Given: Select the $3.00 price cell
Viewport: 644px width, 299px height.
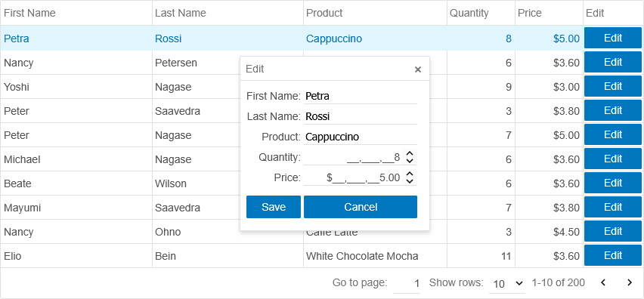Looking at the screenshot, I should pyautogui.click(x=549, y=87).
